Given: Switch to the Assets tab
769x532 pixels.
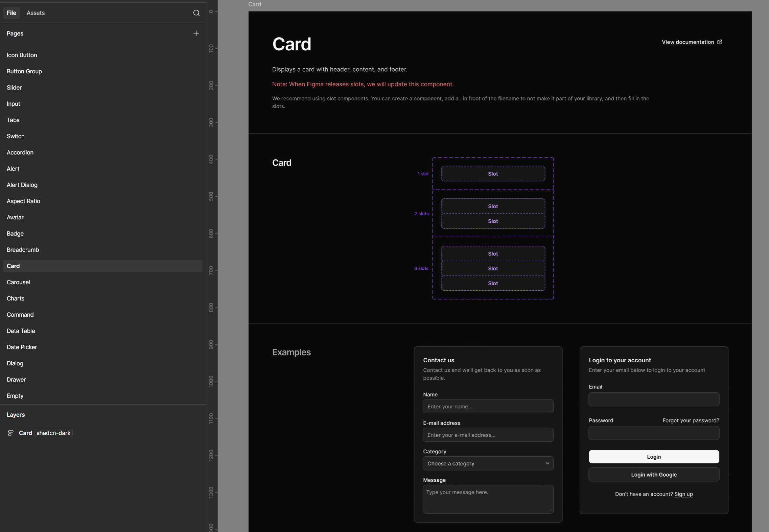Looking at the screenshot, I should tap(36, 13).
